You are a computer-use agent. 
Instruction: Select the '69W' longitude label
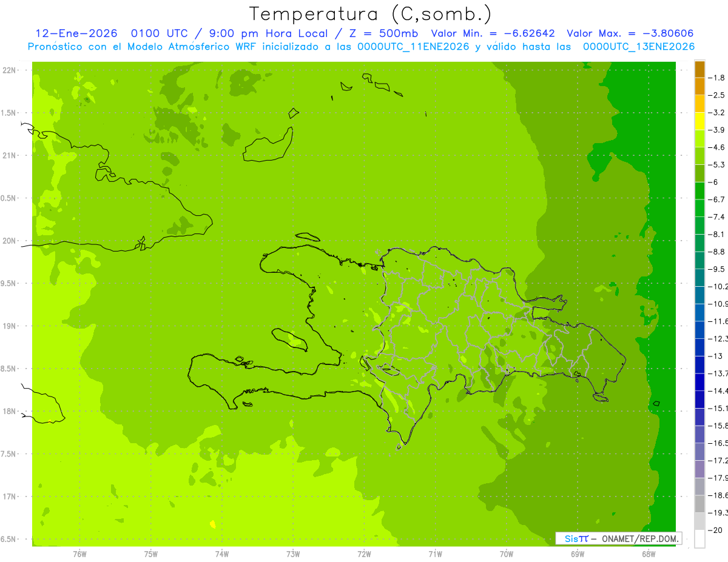pos(578,554)
